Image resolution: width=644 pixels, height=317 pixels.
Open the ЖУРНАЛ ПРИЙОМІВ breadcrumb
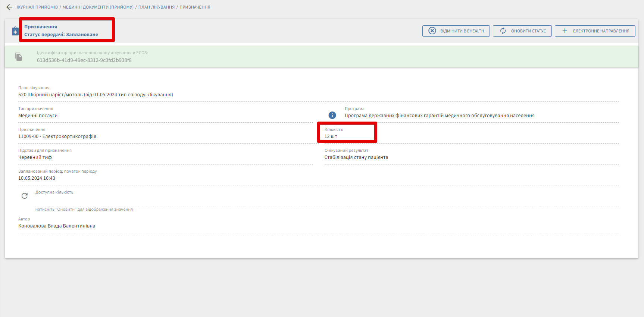[37, 7]
